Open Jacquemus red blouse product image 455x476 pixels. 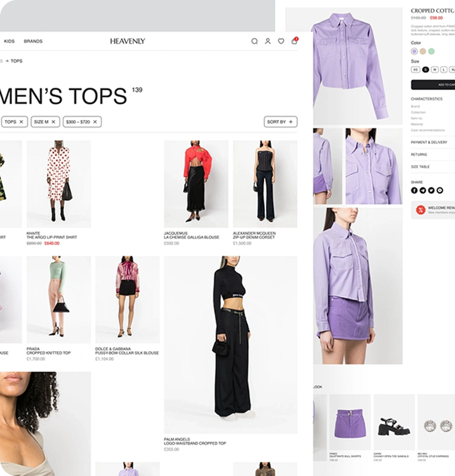pos(196,184)
